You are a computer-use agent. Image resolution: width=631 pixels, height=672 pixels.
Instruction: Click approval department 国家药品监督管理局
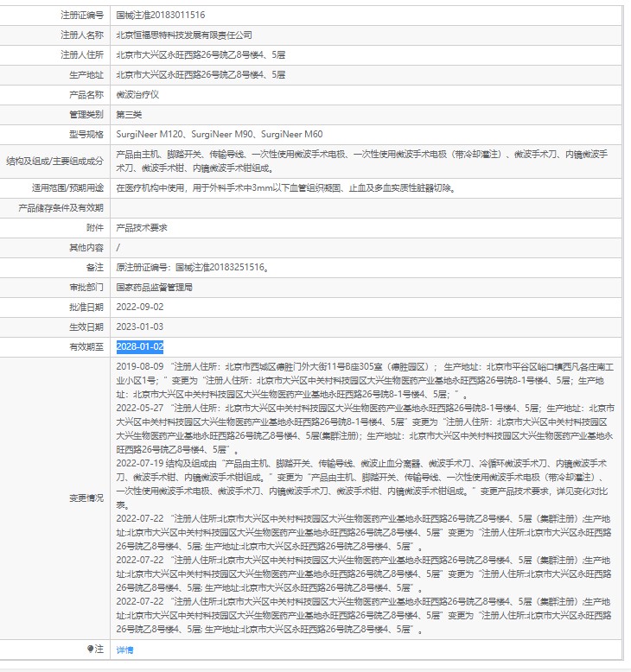(x=154, y=287)
